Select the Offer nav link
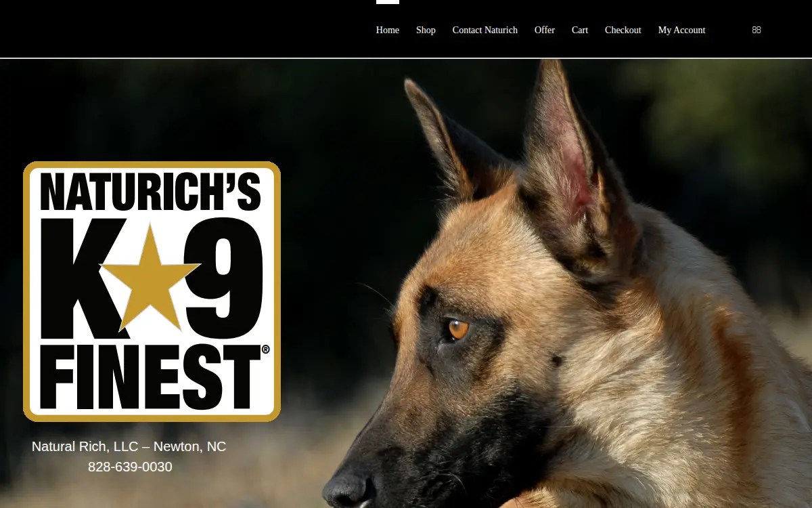Image resolution: width=812 pixels, height=508 pixels. 545,30
